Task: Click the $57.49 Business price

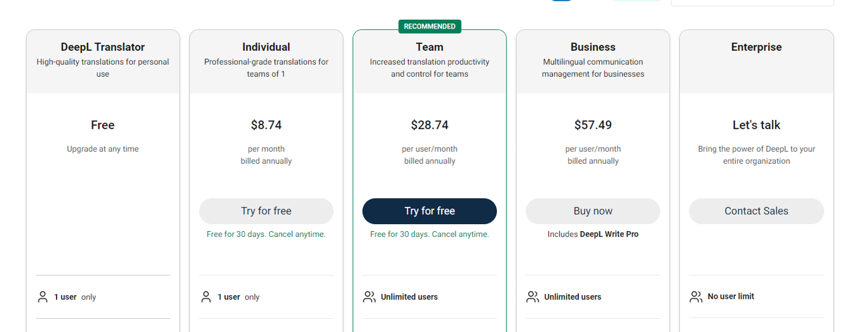Action: click(x=593, y=125)
